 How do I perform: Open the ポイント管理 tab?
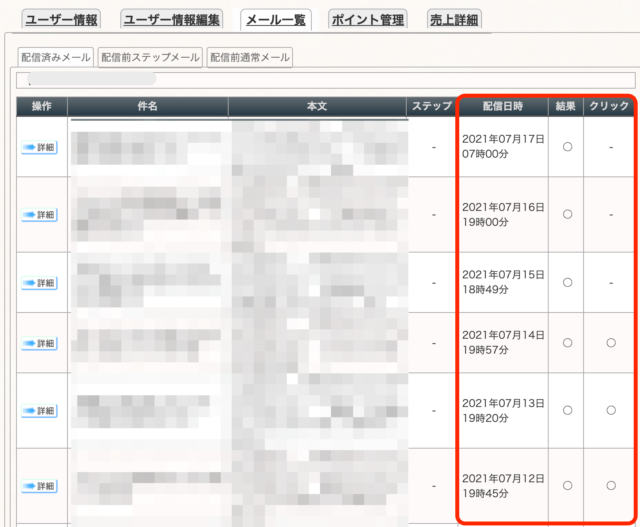[x=368, y=19]
